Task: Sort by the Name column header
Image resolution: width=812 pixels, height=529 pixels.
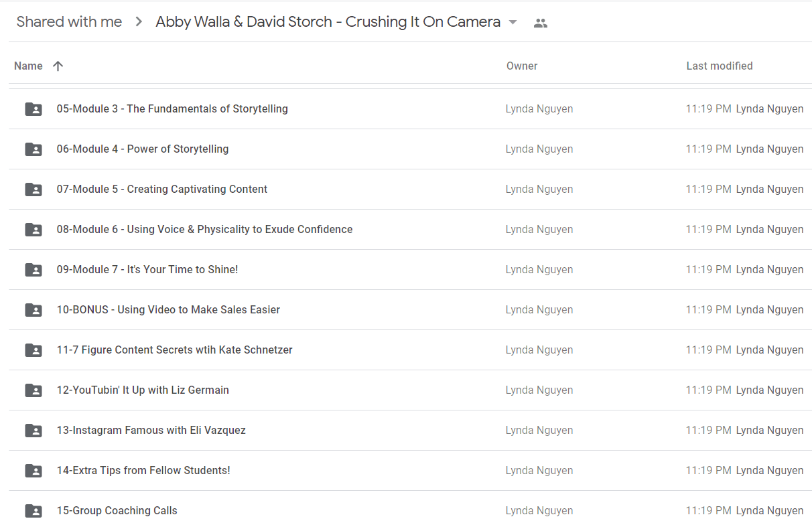Action: click(28, 66)
